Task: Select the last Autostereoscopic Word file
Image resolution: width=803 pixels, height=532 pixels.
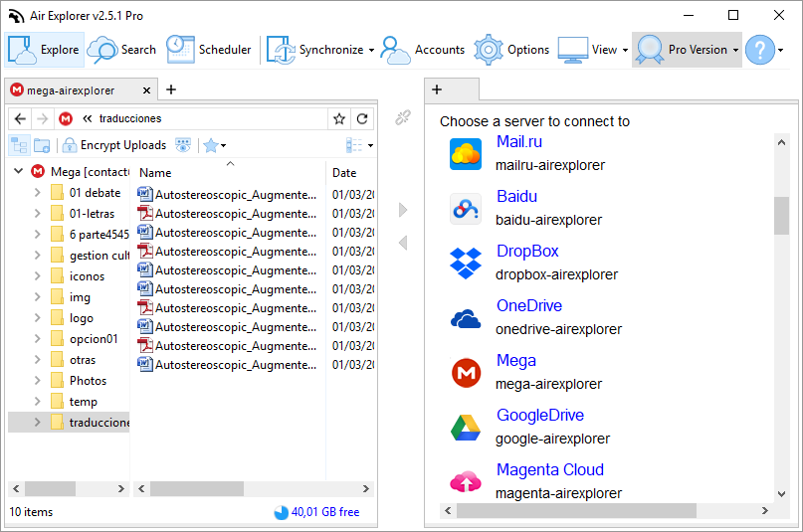Action: tap(228, 365)
